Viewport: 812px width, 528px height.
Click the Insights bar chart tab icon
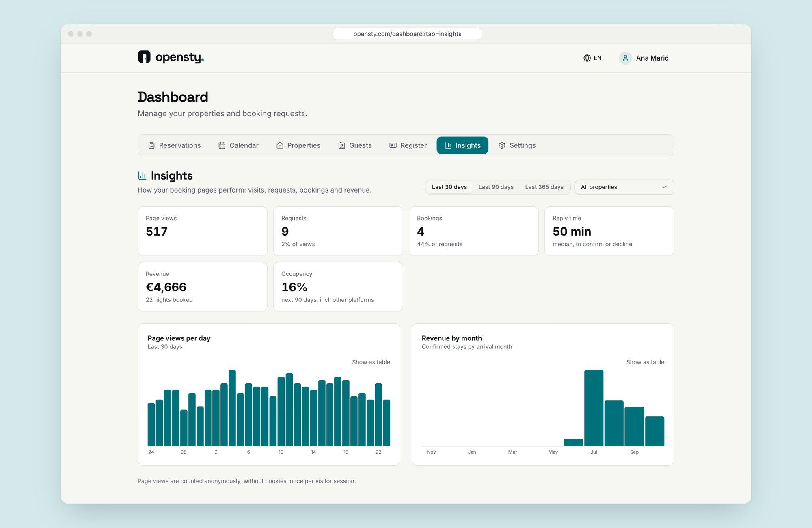[448, 145]
